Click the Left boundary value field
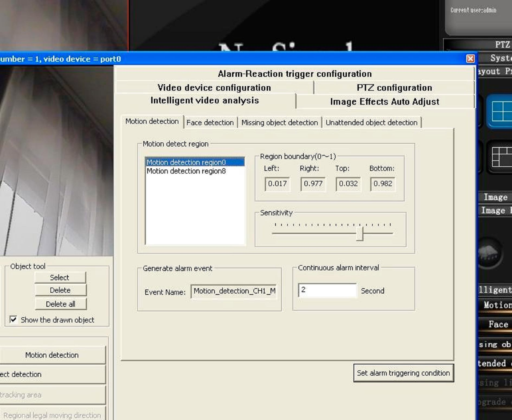Screen dimensions: 512x420 [x=277, y=184]
